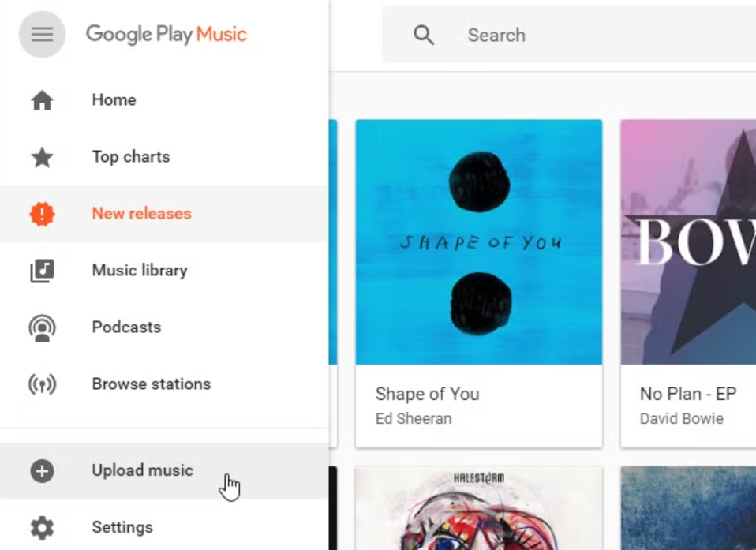Open the Ed Sheeran artist link
Screen dimensions: 756x550
click(x=414, y=418)
